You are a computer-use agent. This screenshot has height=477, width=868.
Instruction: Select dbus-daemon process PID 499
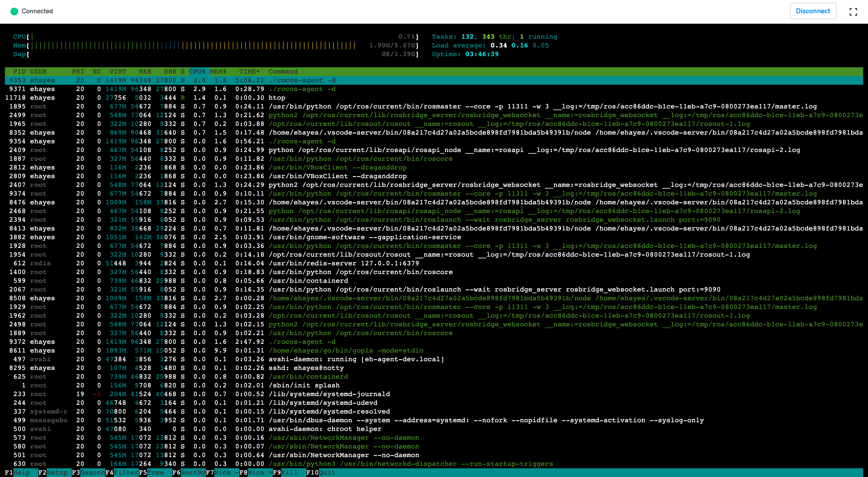434,420
